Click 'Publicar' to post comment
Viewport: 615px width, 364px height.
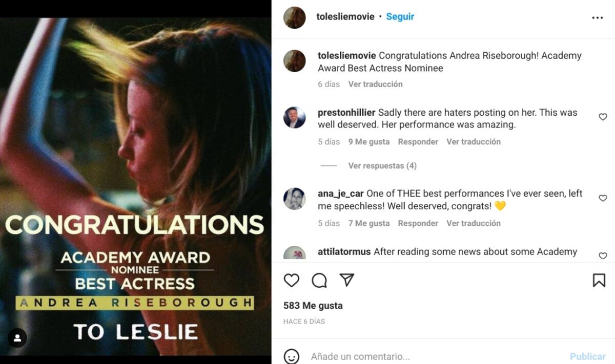click(587, 356)
